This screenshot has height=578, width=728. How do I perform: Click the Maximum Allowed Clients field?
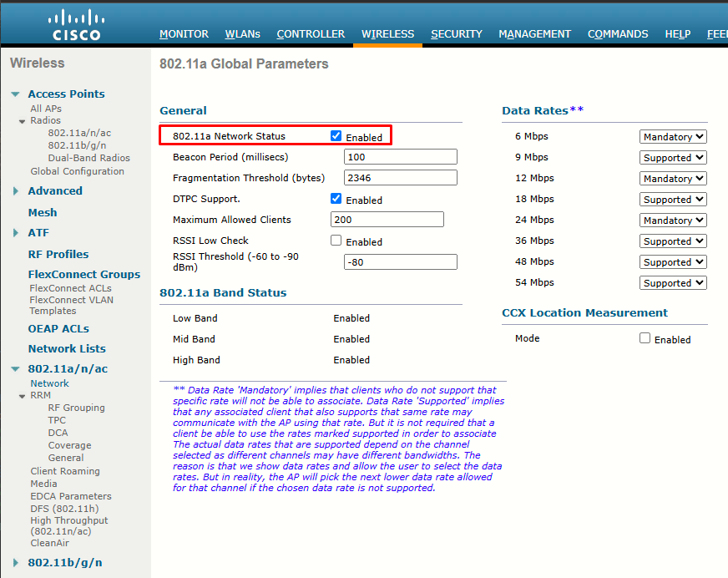pos(387,220)
